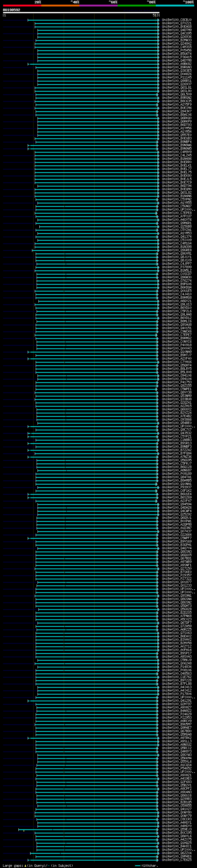Screen dimensions: 197x868
Task: Select label UniRef100_A2Y5F9
Action: pos(176,104)
